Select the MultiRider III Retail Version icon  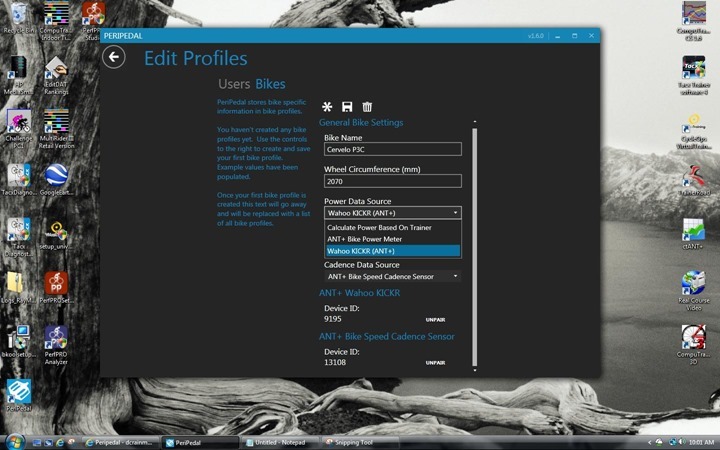coord(56,129)
